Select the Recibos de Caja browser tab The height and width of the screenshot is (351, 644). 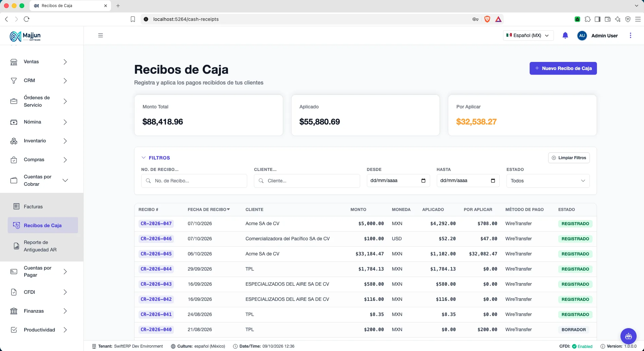point(71,6)
